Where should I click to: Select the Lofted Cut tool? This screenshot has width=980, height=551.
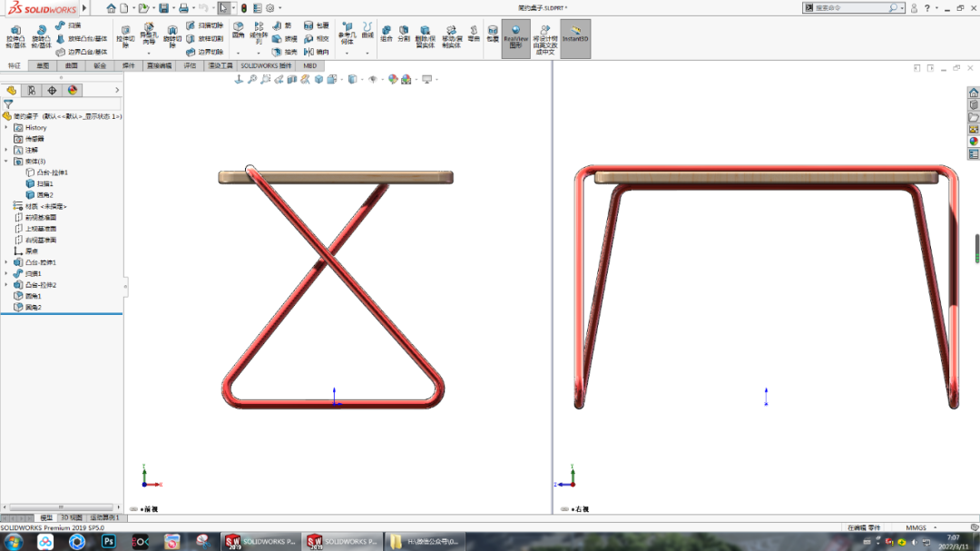tap(205, 39)
